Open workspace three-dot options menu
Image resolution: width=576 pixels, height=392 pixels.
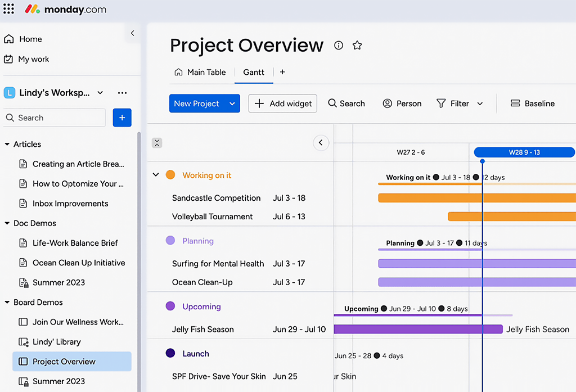tap(122, 93)
